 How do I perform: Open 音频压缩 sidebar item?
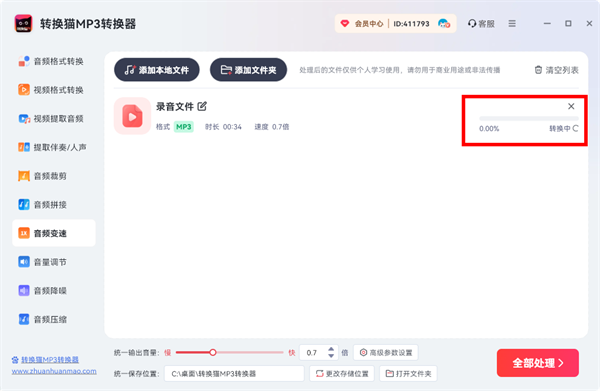[x=54, y=319]
